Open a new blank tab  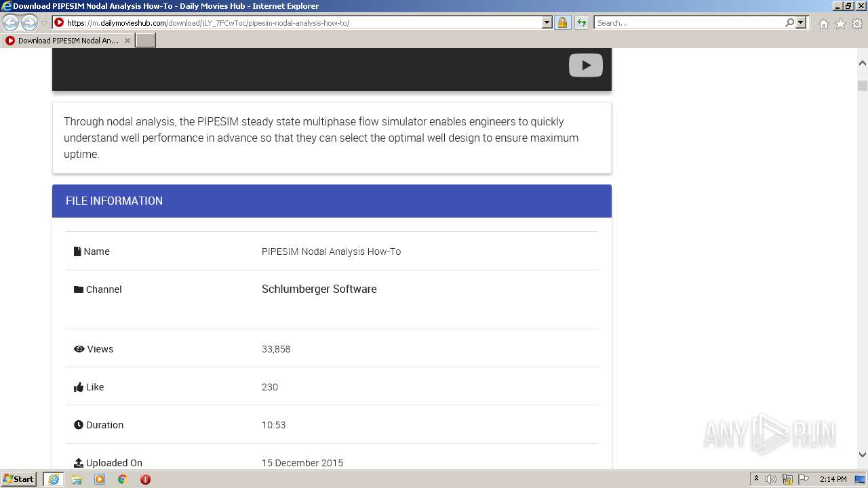coord(146,41)
